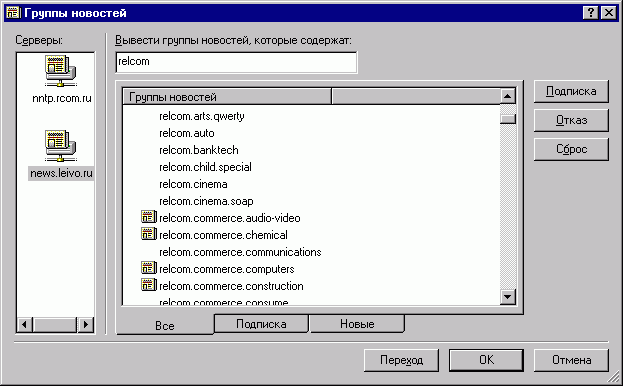Select relcom.commerce.chemical newsgroup name
Screen dimensions: 623x386
tap(223, 235)
